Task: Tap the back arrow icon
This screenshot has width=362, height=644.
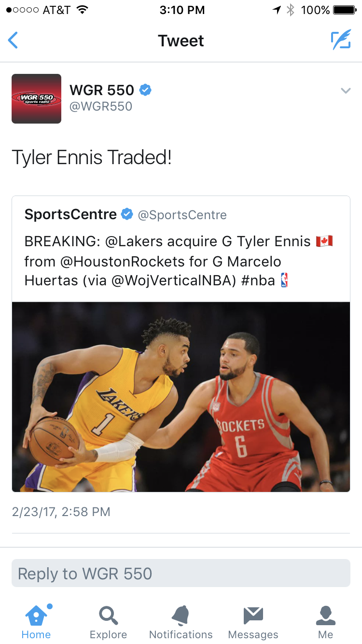Action: [13, 41]
